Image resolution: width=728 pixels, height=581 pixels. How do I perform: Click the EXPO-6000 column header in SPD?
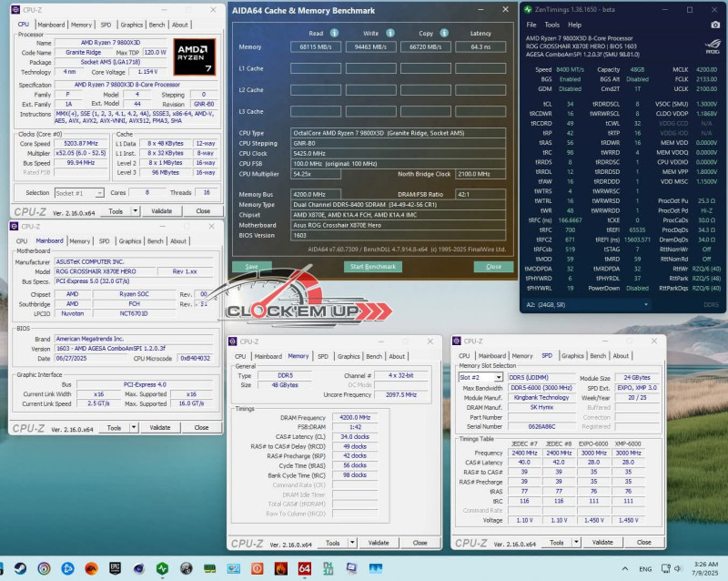point(594,443)
